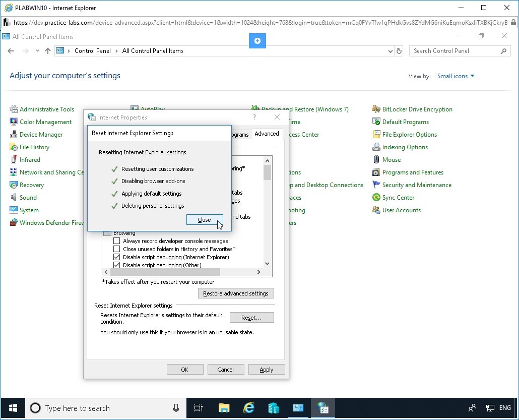Open the Infrared icon
The height and width of the screenshot is (420, 519).
pyautogui.click(x=14, y=159)
